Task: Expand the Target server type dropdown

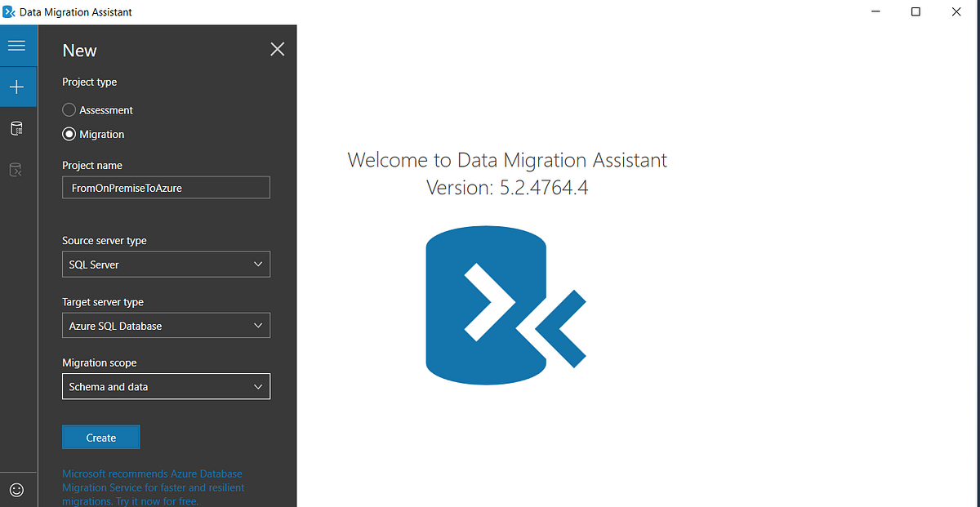Action: tap(166, 325)
